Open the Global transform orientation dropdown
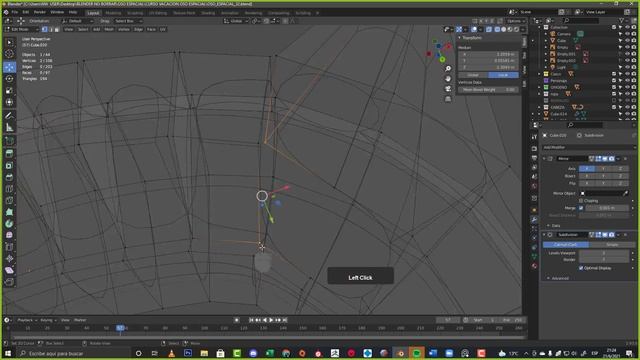Viewport: 640px width, 360px height. [x=236, y=21]
